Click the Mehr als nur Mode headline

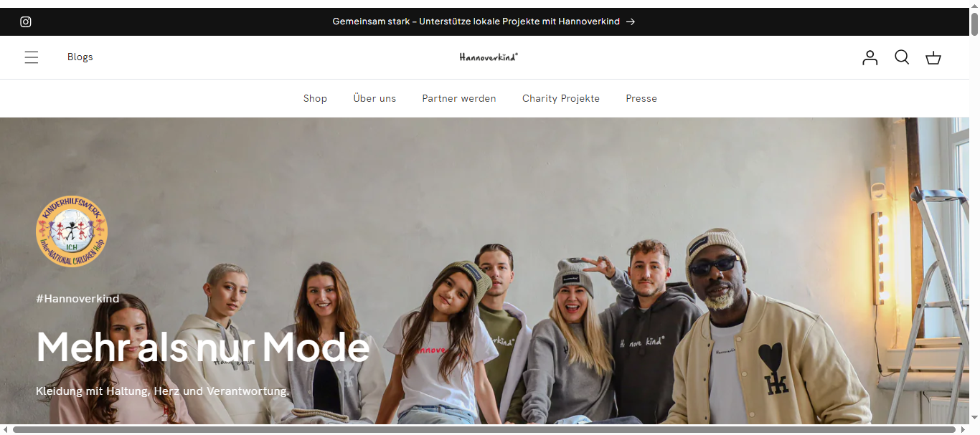point(203,347)
